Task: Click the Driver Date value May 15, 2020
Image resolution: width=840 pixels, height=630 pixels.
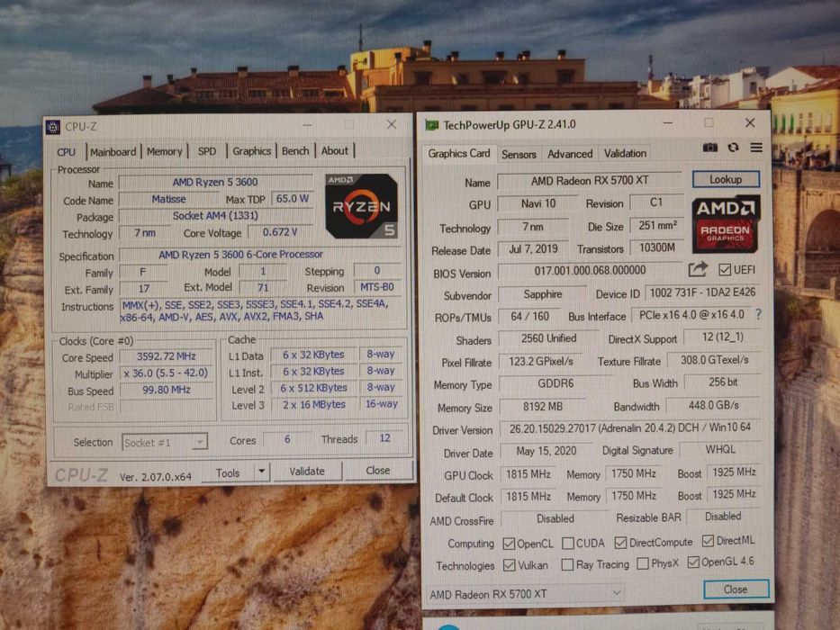Action: 546,451
